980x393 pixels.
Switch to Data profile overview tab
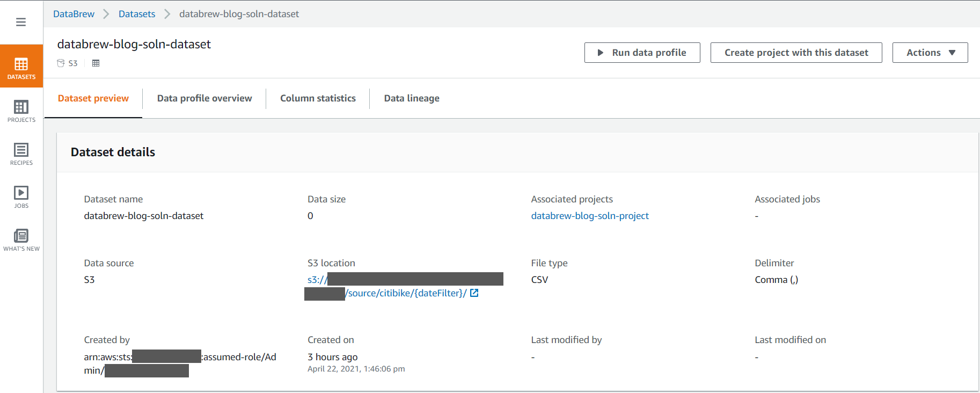click(x=204, y=98)
